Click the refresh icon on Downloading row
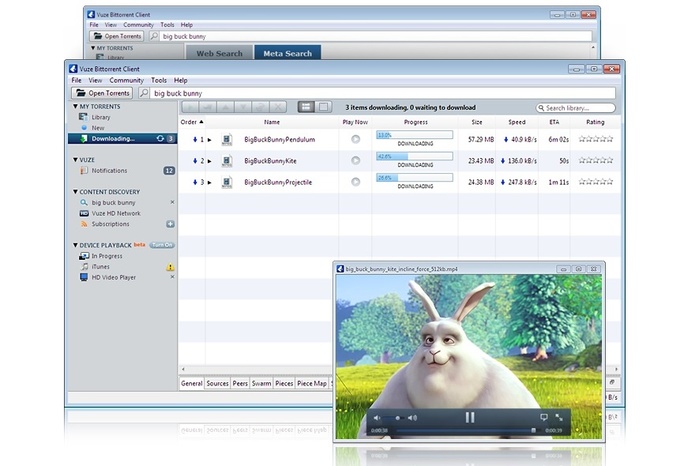The height and width of the screenshot is (466, 699). pyautogui.click(x=160, y=139)
